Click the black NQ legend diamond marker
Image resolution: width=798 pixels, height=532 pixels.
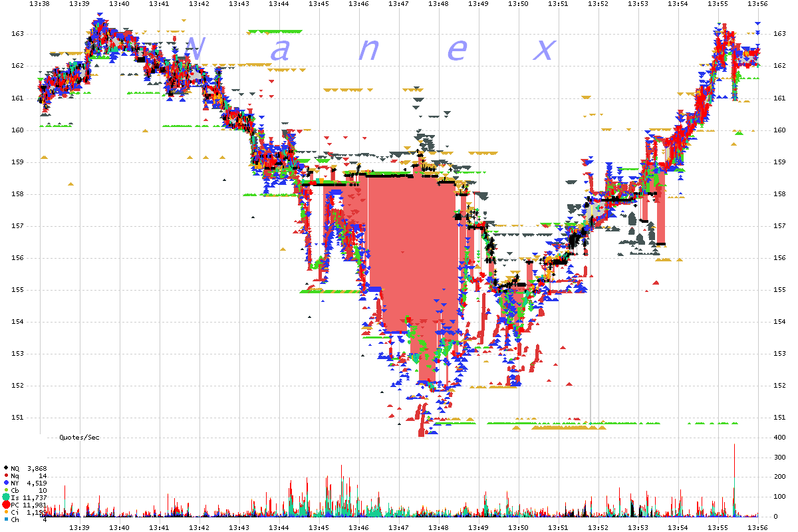[x=6, y=468]
